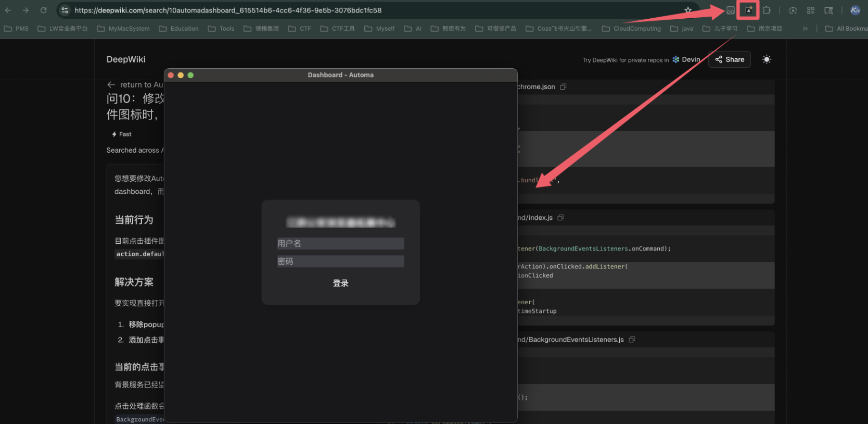Click the nd/index.js file name
The height and width of the screenshot is (424, 868).
[535, 218]
